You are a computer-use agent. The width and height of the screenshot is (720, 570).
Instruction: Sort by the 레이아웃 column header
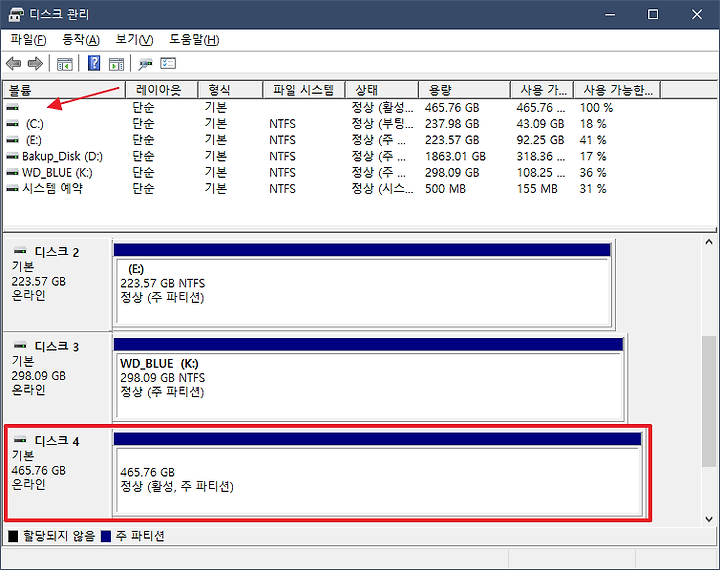[162, 90]
